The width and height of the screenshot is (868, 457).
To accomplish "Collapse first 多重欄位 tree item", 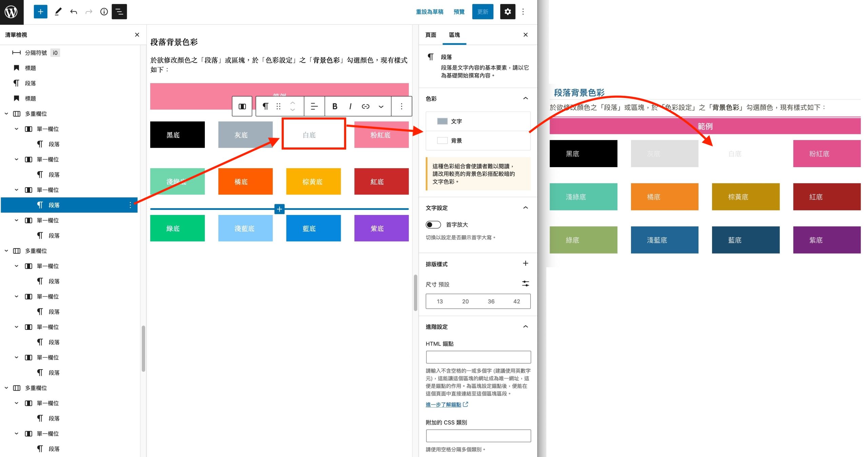I will tap(6, 114).
